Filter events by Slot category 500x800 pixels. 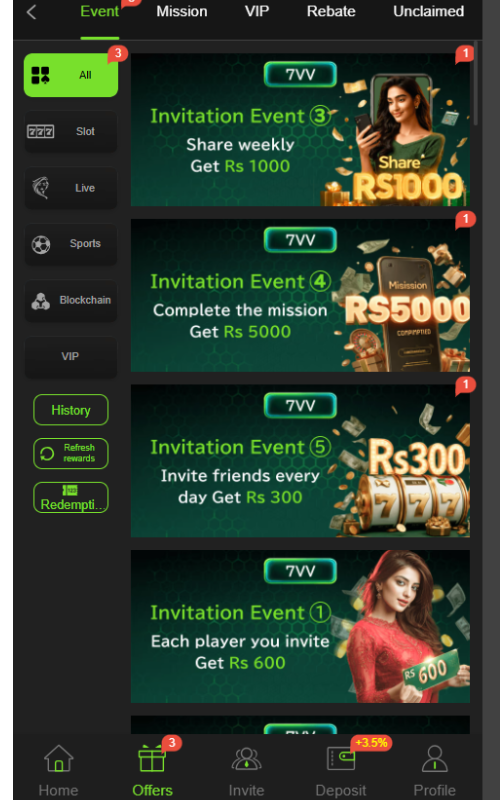coord(71,132)
